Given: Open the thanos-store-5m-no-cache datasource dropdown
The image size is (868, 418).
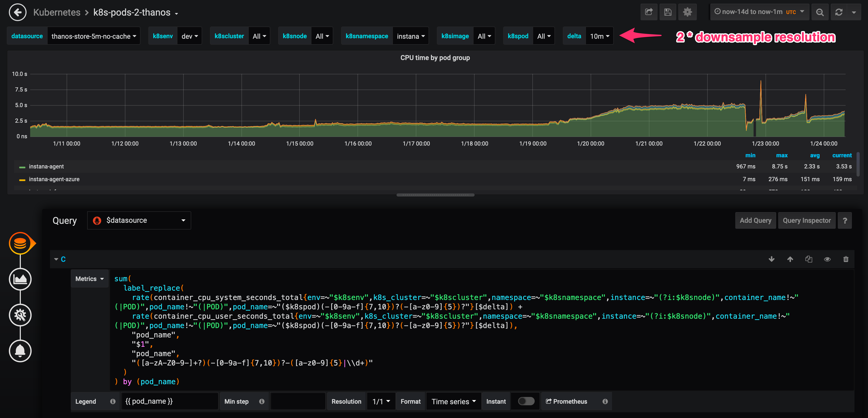Looking at the screenshot, I should [94, 36].
